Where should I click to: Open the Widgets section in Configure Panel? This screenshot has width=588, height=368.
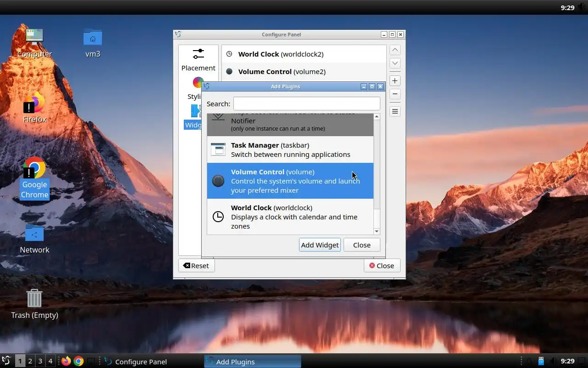pos(193,117)
